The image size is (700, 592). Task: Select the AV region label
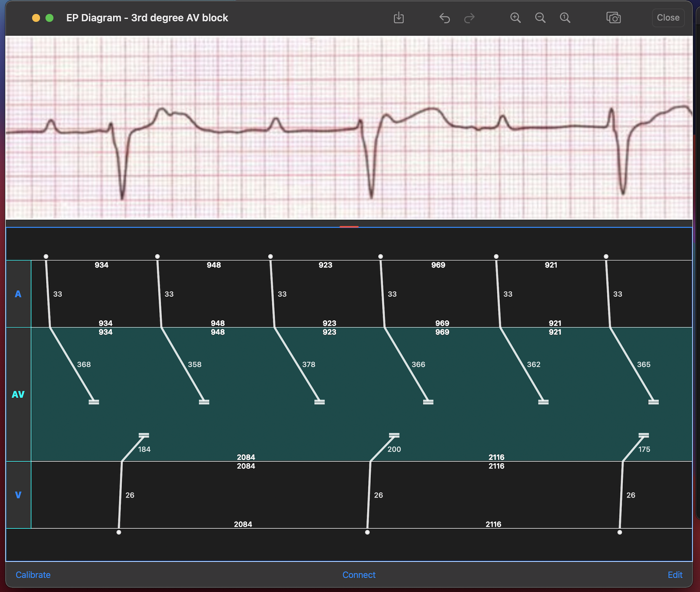click(18, 394)
